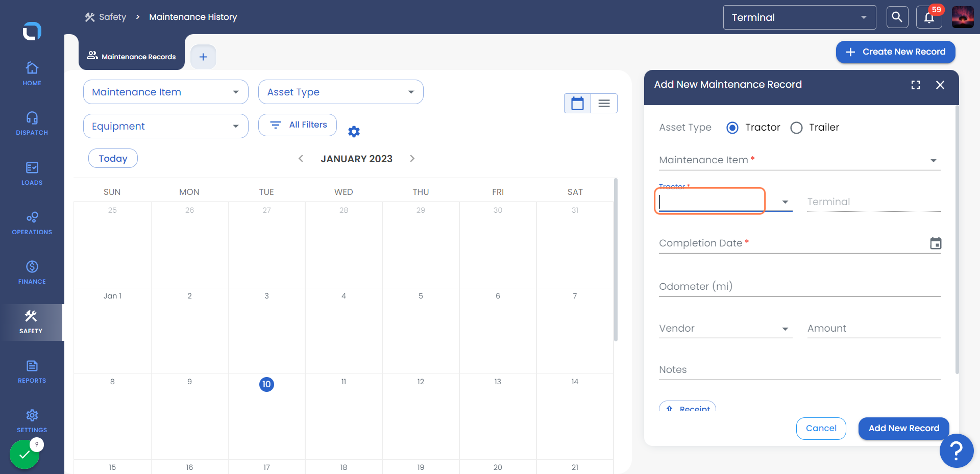Screen dimensions: 980x474
Task: Open user profile avatar
Action: tap(963, 17)
